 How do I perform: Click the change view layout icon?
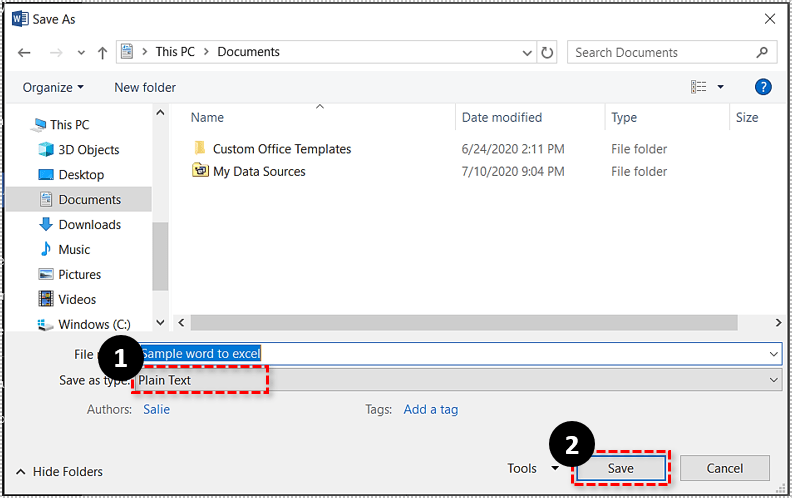pos(699,87)
